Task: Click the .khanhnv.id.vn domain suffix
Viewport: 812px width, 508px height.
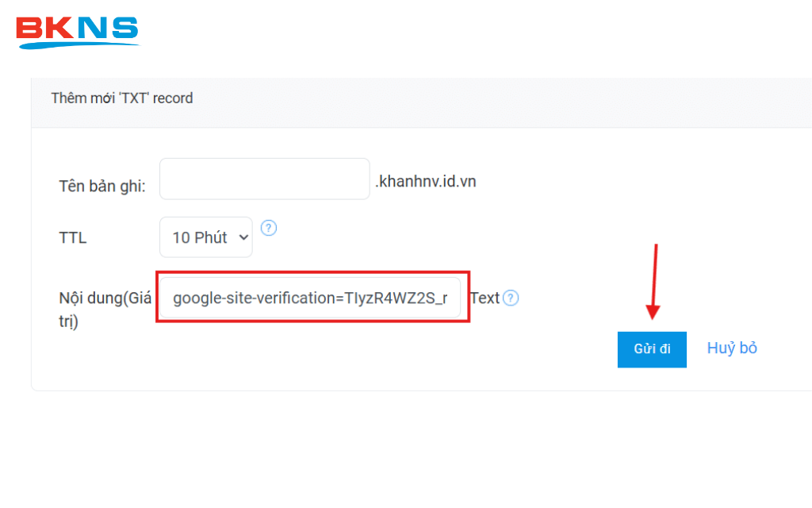Action: pos(425,182)
